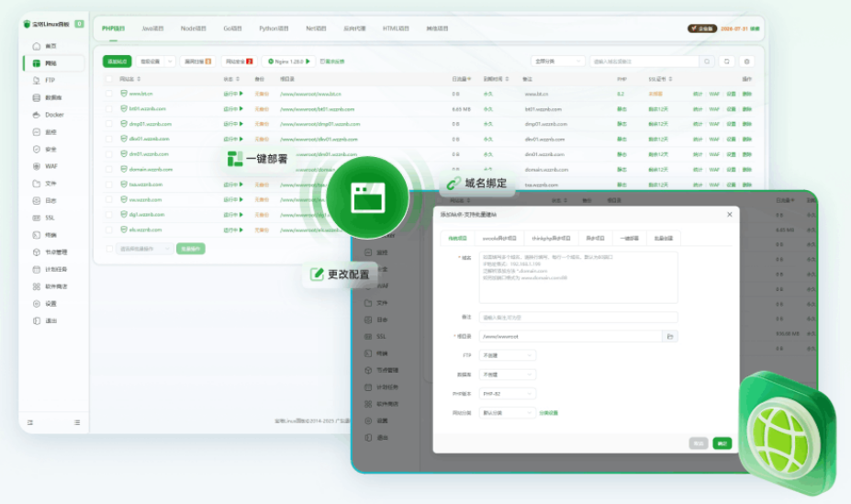Click the green batch action button below the table
Screen dimensions: 851x504
(191, 249)
